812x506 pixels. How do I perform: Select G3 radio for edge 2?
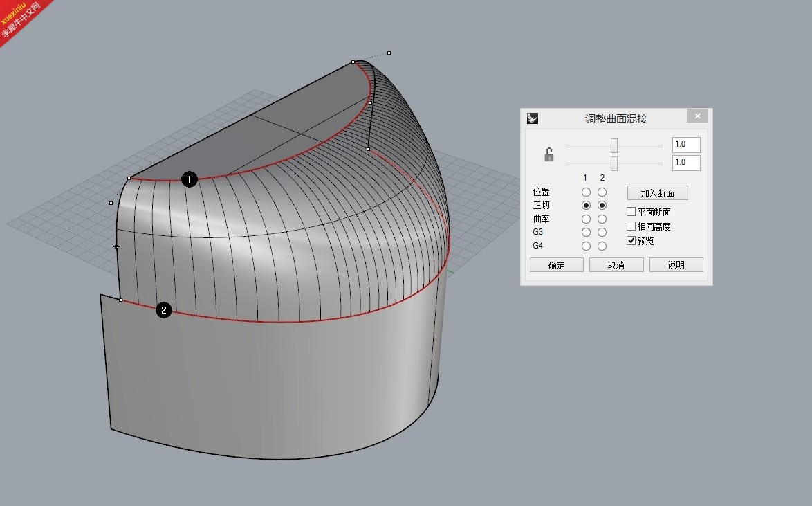pos(602,233)
